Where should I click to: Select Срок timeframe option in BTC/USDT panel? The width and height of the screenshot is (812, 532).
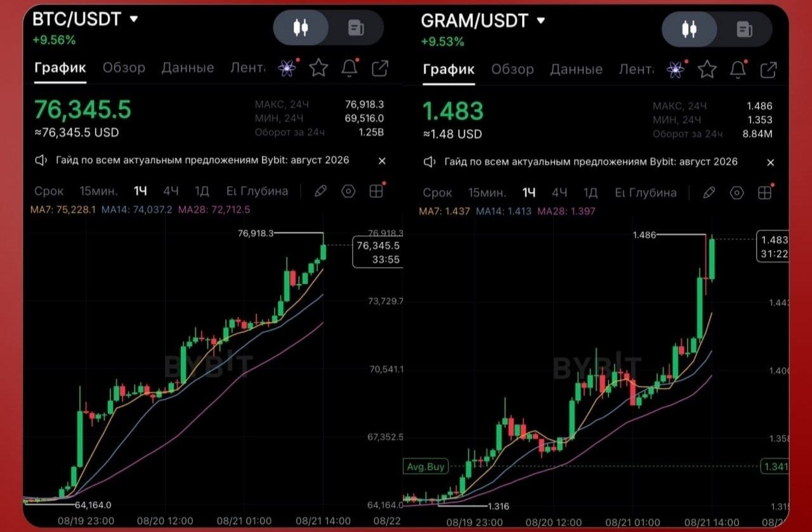[x=49, y=191]
